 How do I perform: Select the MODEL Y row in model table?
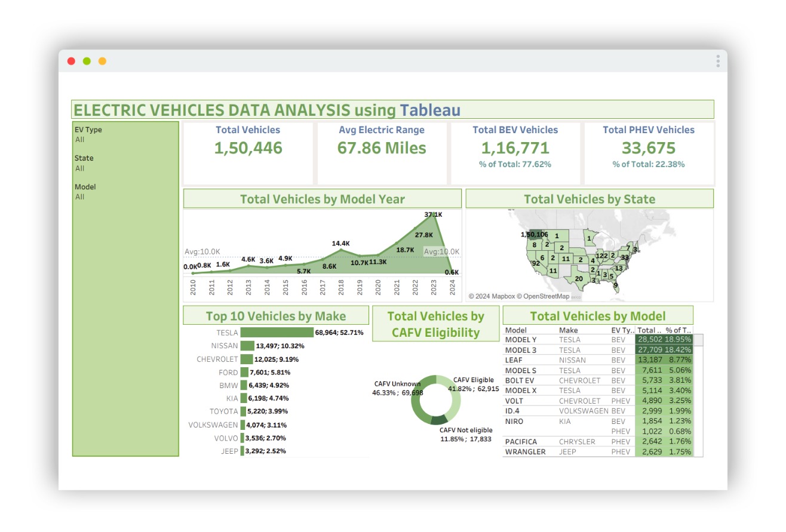(598, 340)
